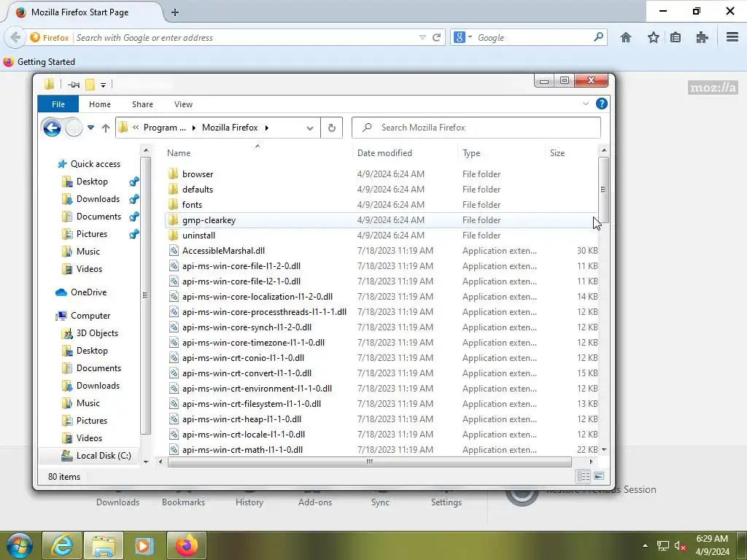
Task: Open Settings on Firefox start page
Action: (446, 502)
